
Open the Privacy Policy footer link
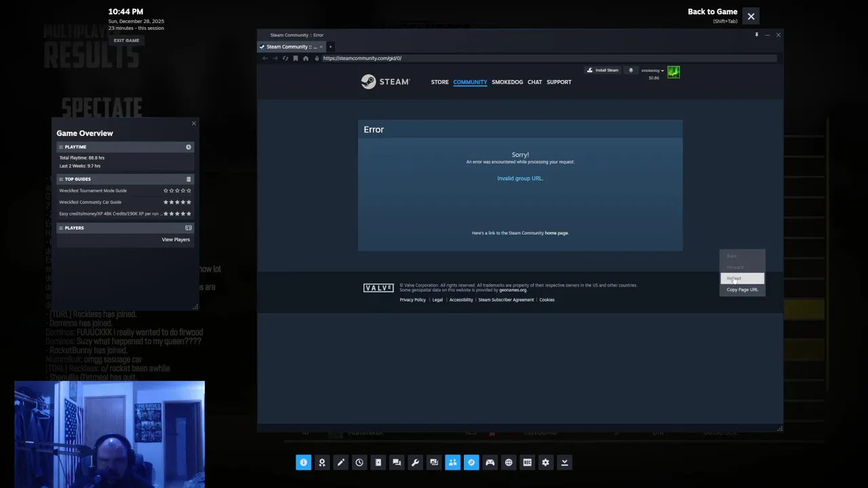click(412, 300)
